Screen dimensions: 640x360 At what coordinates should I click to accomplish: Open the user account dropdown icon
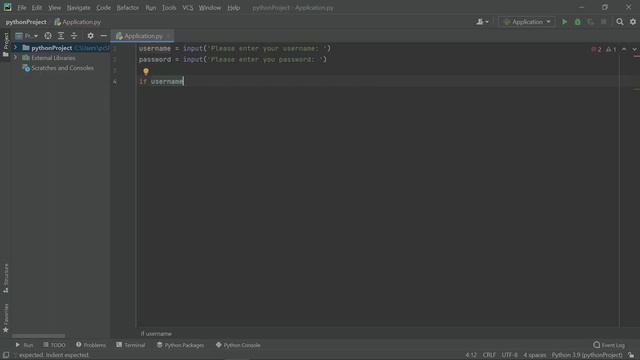pyautogui.click(x=482, y=22)
